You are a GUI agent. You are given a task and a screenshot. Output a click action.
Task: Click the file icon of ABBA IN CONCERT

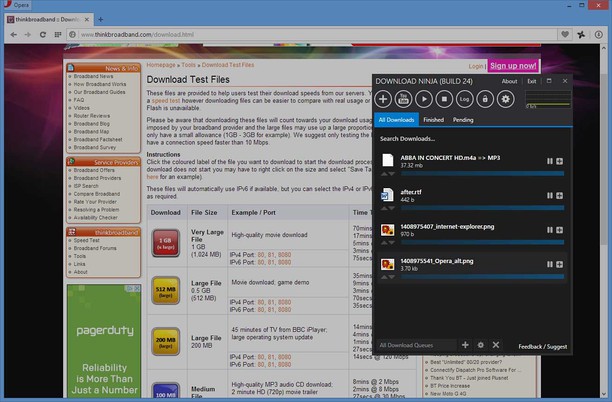(x=388, y=160)
